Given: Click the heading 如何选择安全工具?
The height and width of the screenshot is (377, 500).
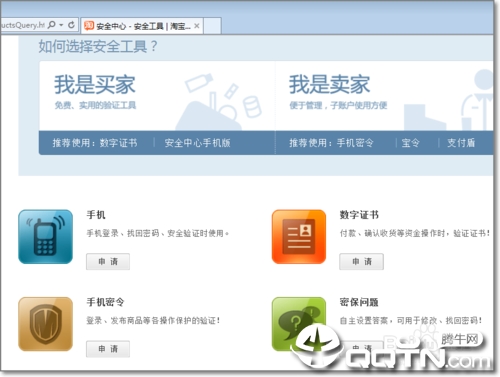Looking at the screenshot, I should 98,46.
